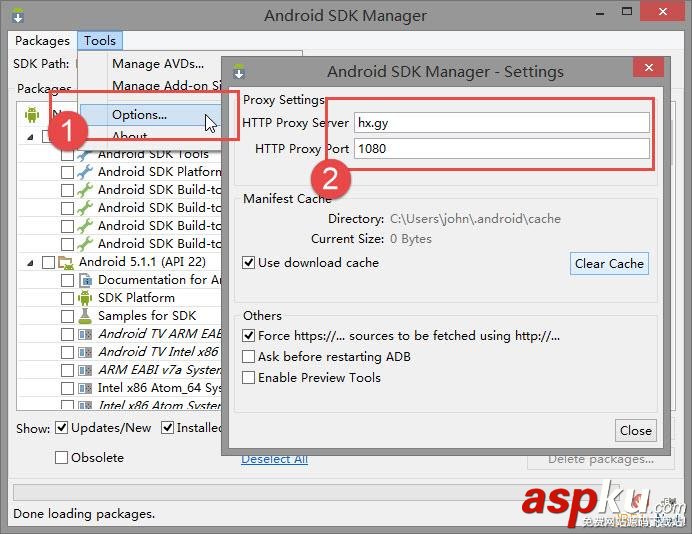
Task: Click the cache directory path C:\Users\john\.android\cache
Action: [475, 219]
